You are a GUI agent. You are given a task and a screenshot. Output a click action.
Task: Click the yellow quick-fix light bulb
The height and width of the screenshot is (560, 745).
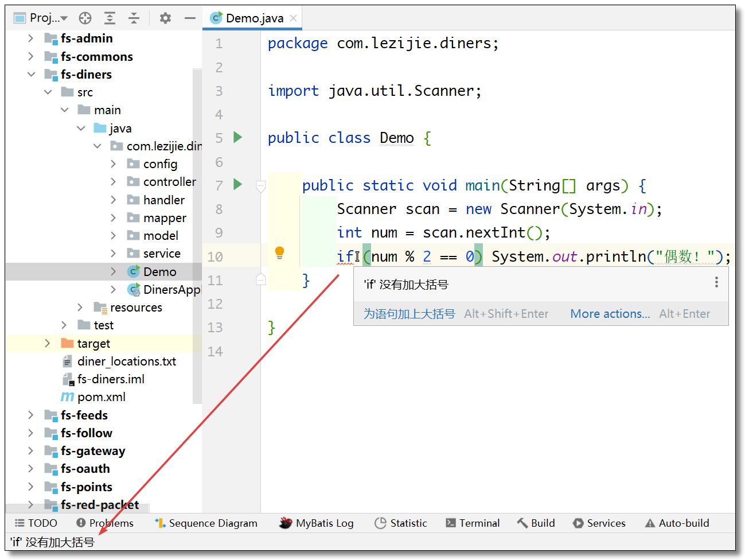(279, 253)
